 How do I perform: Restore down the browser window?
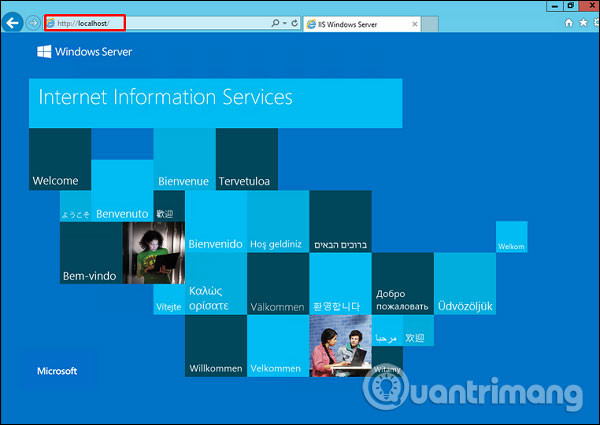point(570,5)
